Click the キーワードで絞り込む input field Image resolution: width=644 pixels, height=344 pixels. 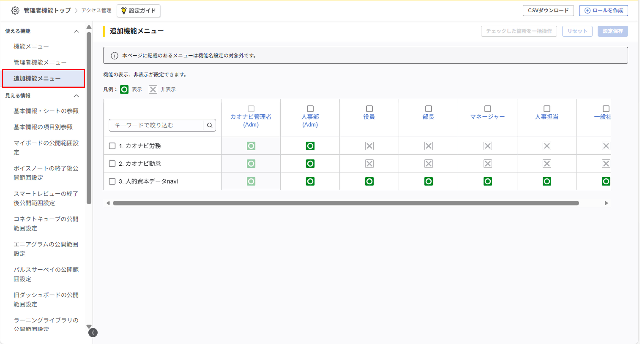[156, 125]
